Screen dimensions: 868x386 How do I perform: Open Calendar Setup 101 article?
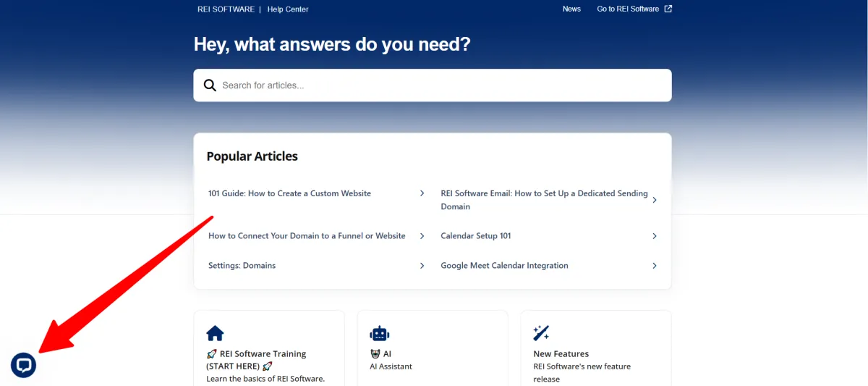(x=476, y=236)
